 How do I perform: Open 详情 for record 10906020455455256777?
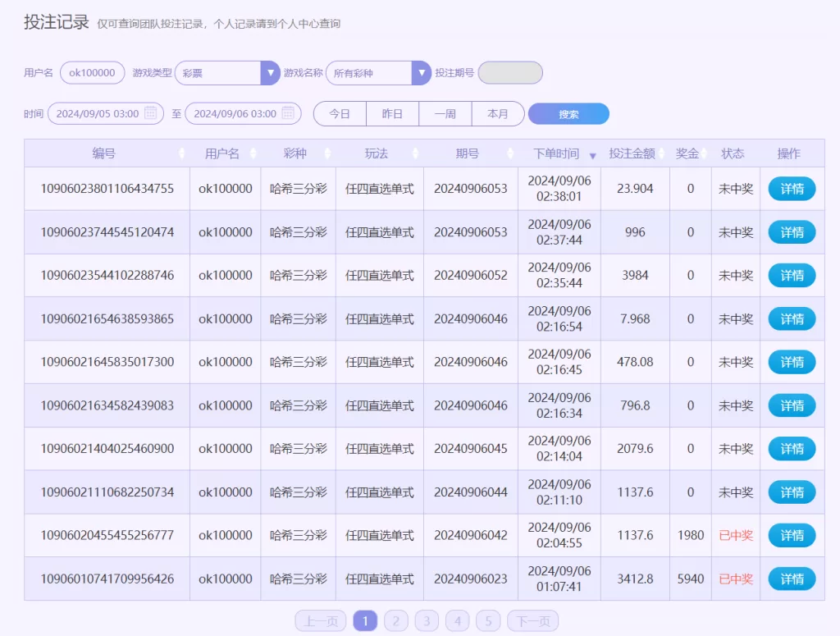792,535
